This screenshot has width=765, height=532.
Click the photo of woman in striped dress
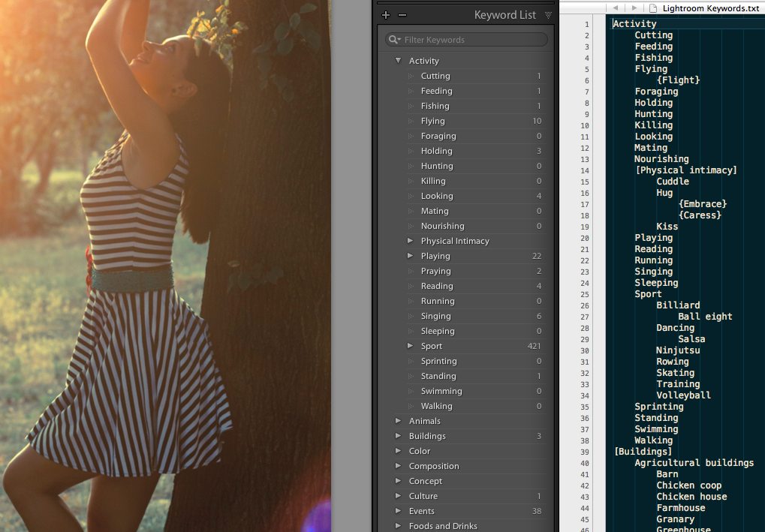(165, 266)
